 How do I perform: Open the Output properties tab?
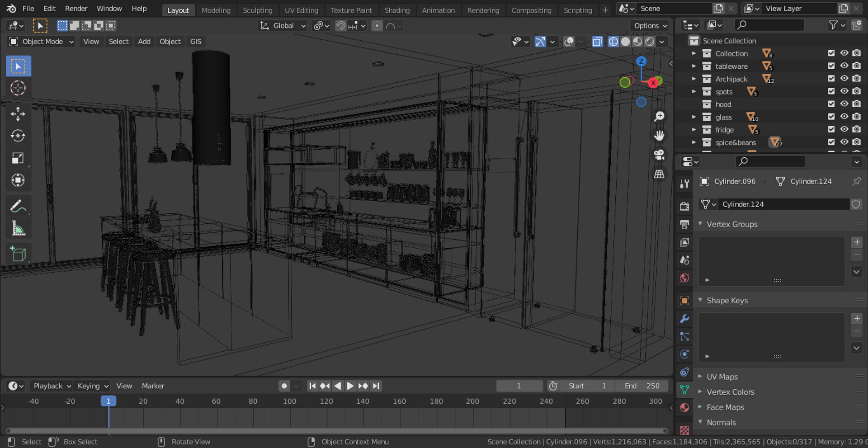point(684,224)
